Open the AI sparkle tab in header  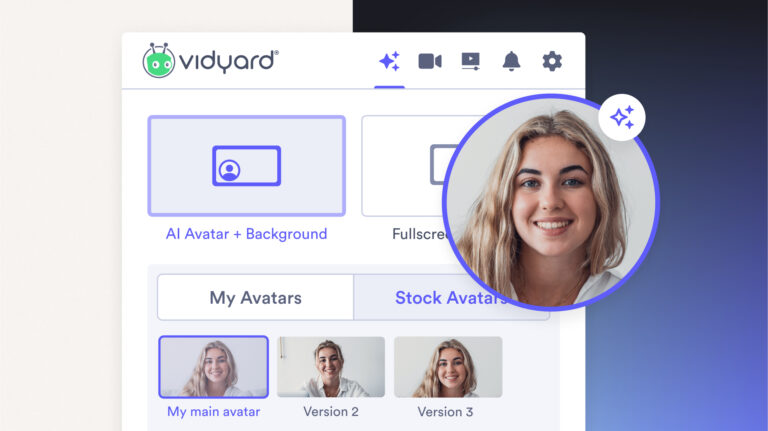pyautogui.click(x=390, y=62)
